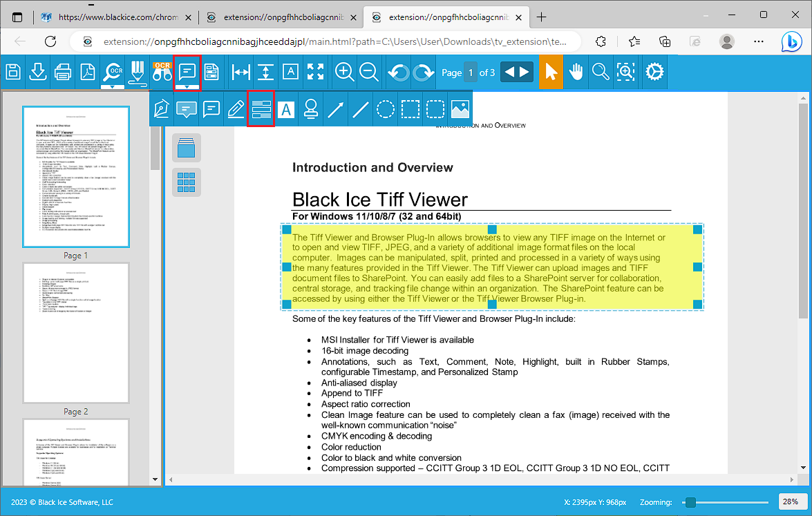Screen dimensions: 812x516
Task: Reload the page with refresh button
Action: (x=50, y=41)
